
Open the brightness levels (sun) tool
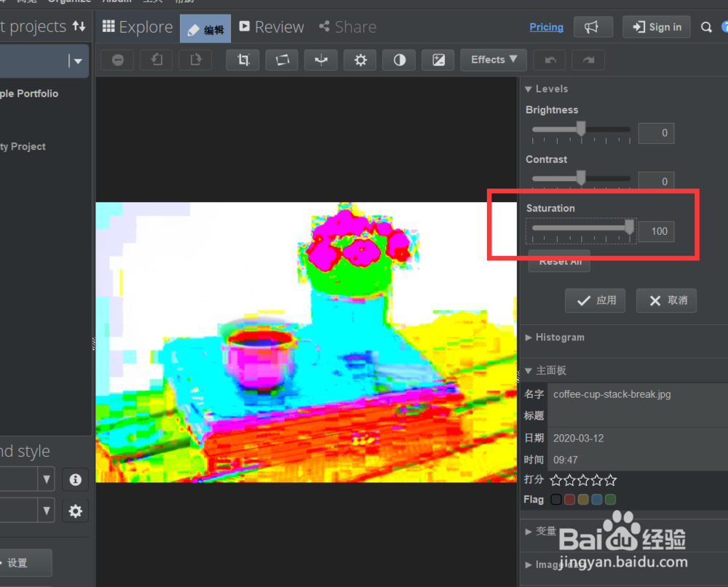click(x=360, y=60)
